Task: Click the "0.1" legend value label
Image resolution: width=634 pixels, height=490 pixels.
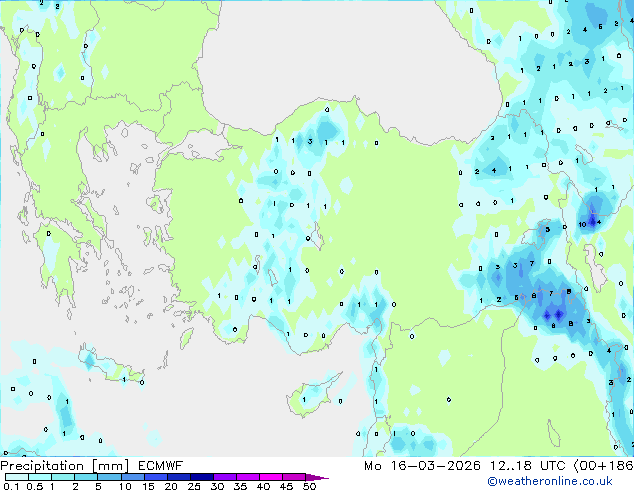Action: pyautogui.click(x=11, y=486)
